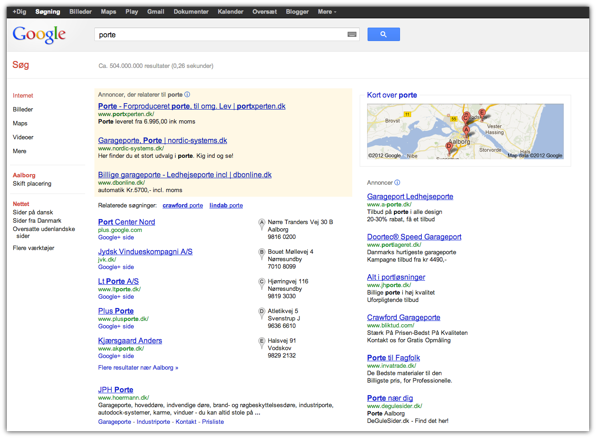Expand 'Flere værktøjer' in the sidebar
Image resolution: width=596 pixels, height=438 pixels.
click(33, 248)
